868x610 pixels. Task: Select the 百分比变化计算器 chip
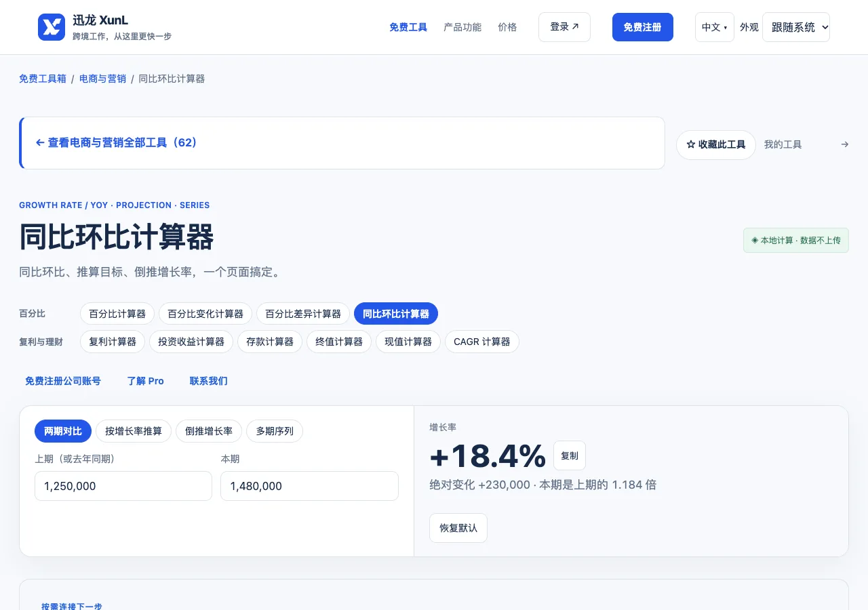point(205,314)
